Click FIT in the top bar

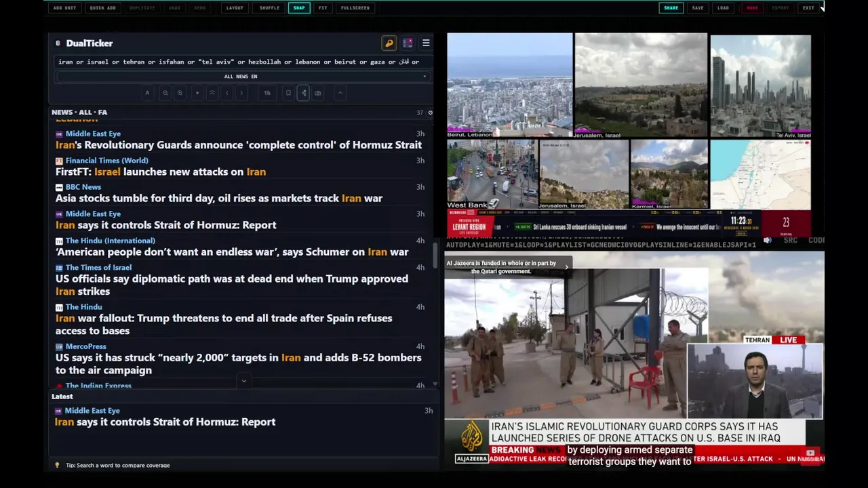coord(323,8)
